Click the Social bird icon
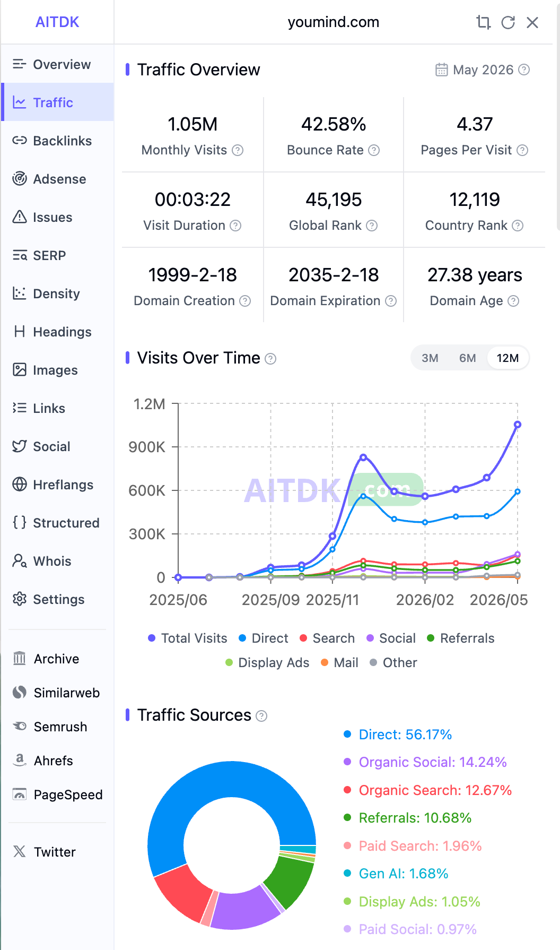Screen dimensions: 560x950 click(x=20, y=446)
